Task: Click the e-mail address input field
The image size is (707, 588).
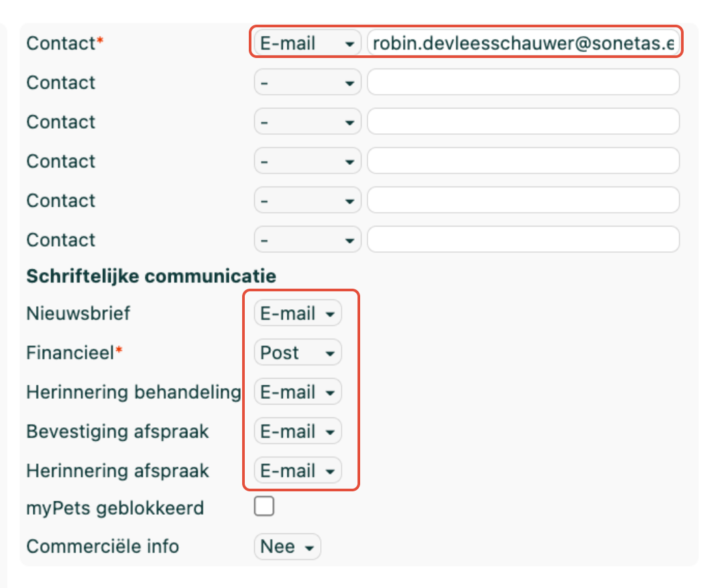Action: click(523, 43)
